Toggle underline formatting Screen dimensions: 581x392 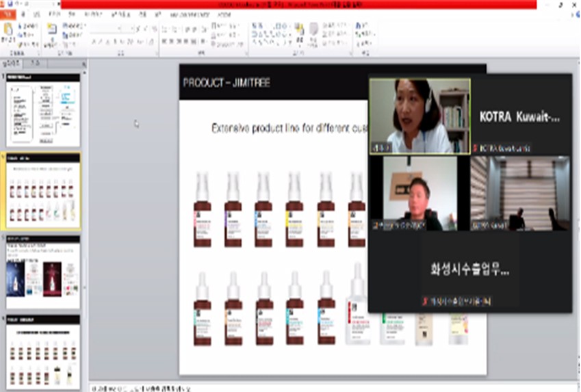(108, 42)
